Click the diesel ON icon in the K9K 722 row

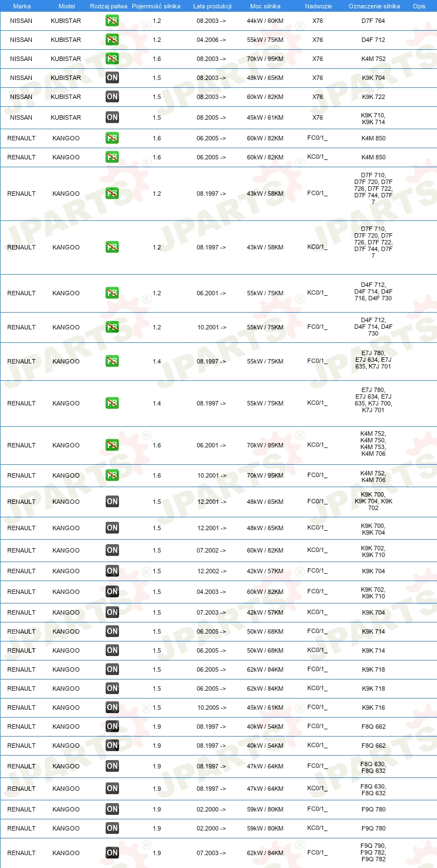(112, 97)
